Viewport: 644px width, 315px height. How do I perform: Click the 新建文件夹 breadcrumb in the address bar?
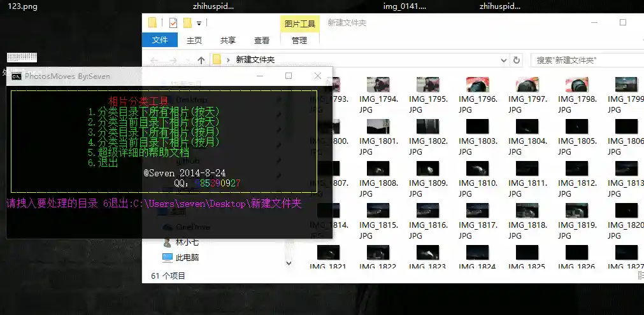[x=255, y=60]
